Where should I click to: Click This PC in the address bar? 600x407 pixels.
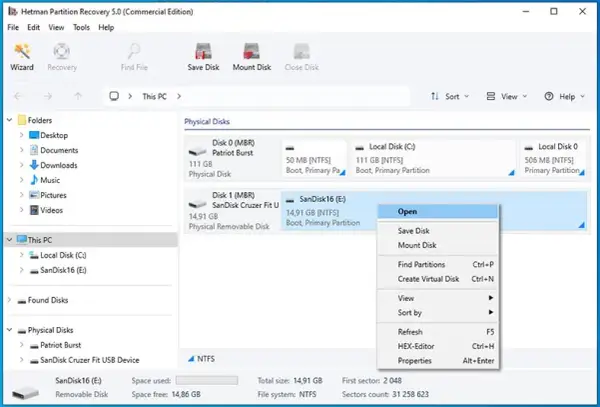point(154,96)
